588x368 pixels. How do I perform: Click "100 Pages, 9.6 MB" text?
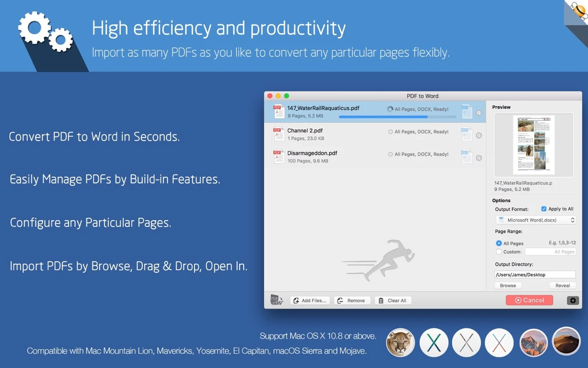tap(308, 161)
